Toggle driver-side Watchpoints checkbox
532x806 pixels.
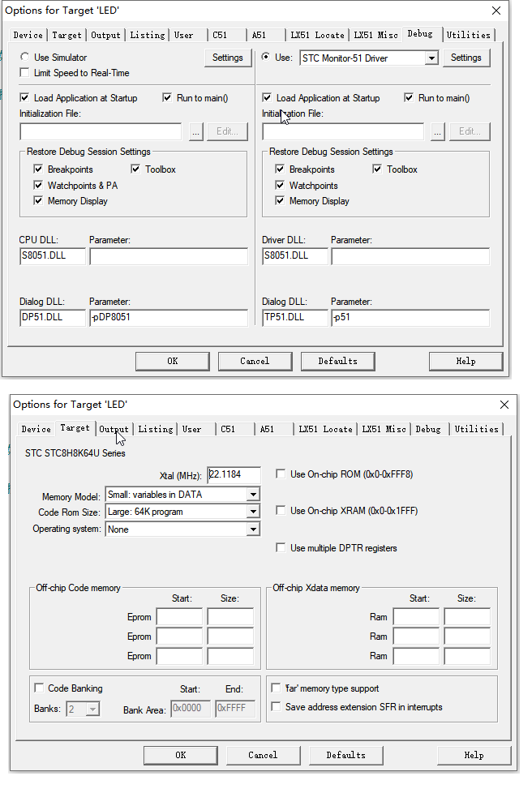click(x=280, y=185)
